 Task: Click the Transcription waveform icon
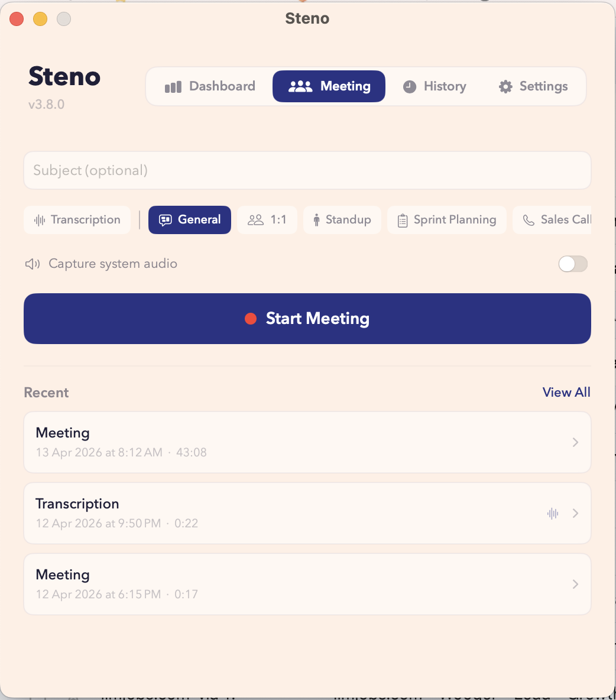tap(40, 220)
